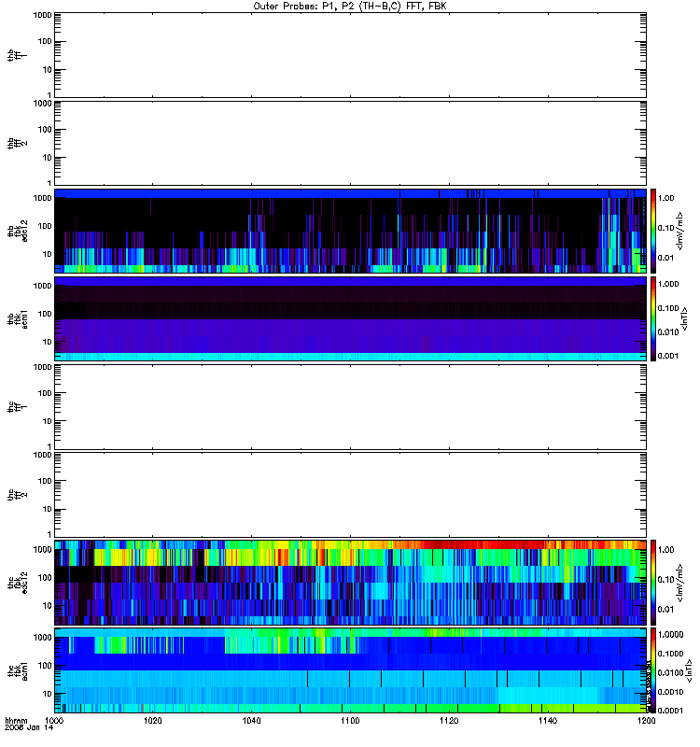Click the '1.0000' tick on thc scm1 color bar
Image resolution: width=700 pixels, height=747 pixels.
pyautogui.click(x=670, y=635)
